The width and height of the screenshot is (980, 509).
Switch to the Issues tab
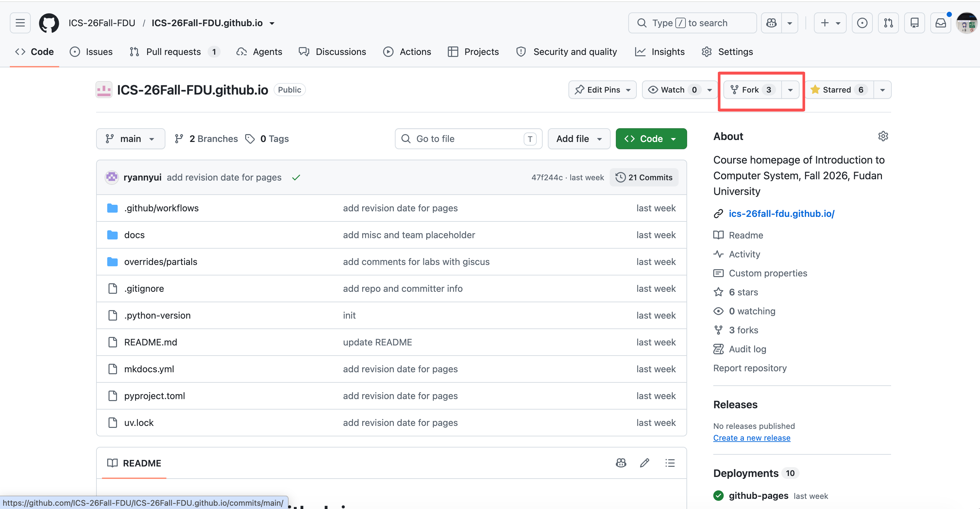[91, 52]
